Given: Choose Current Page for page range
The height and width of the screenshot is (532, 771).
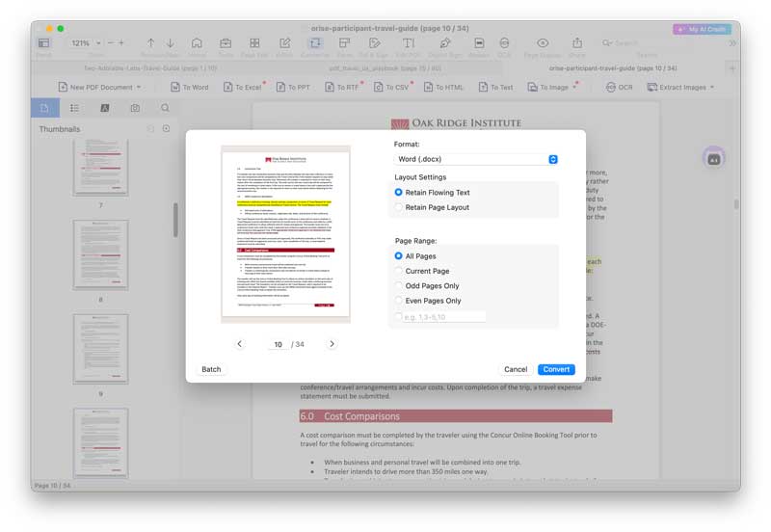Looking at the screenshot, I should tap(399, 271).
